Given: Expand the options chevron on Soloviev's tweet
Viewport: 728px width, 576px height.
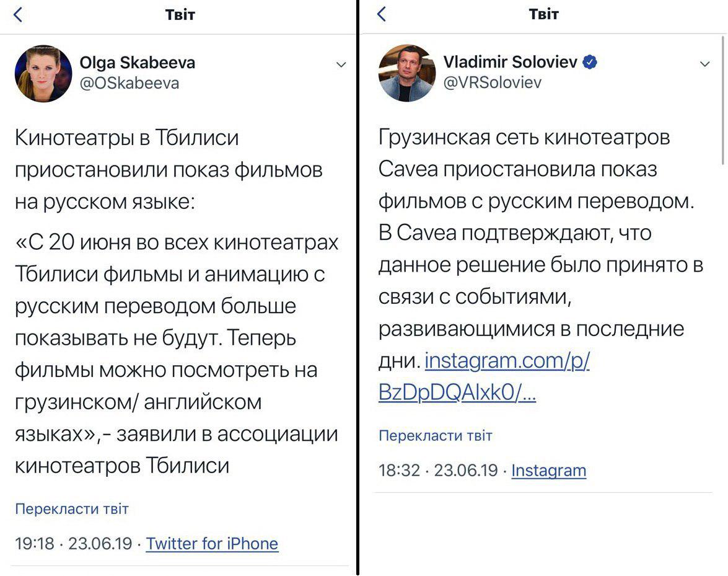Looking at the screenshot, I should (x=705, y=64).
